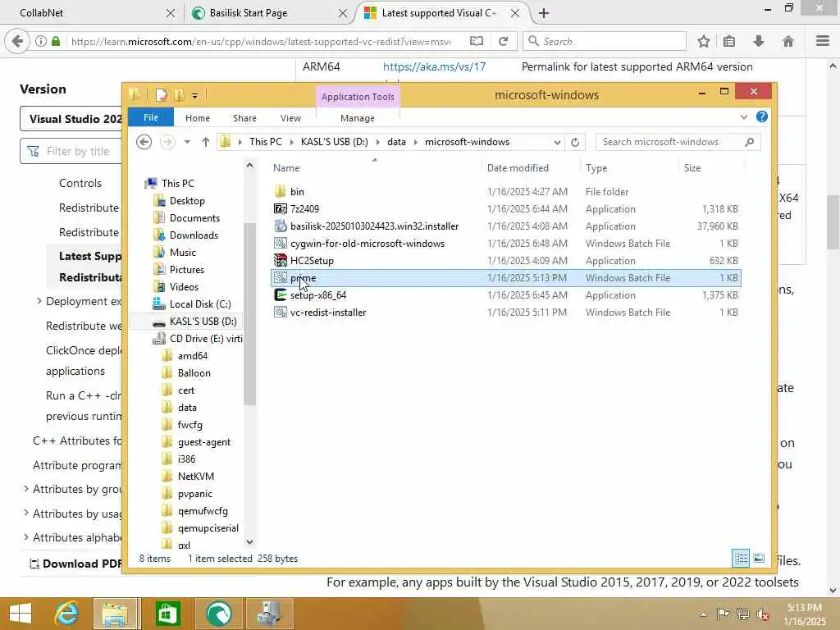Expand Attributes alphabetical reference item
This screenshot has width=840, height=630.
click(25, 536)
